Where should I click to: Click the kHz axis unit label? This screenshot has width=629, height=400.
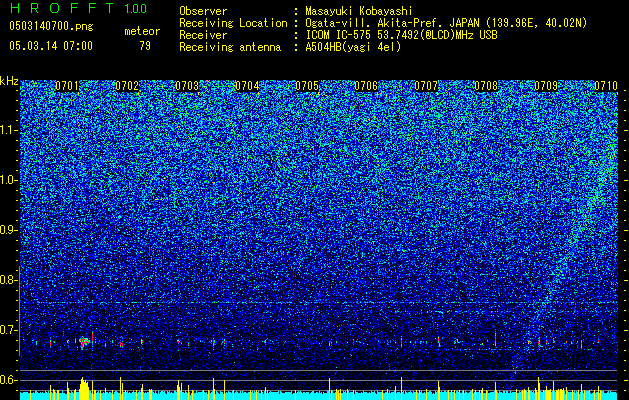[x=9, y=81]
